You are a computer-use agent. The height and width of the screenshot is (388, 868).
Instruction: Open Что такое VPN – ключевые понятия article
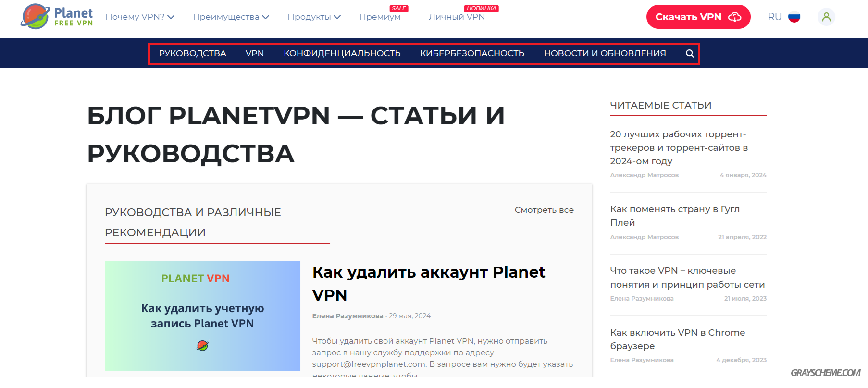point(687,278)
